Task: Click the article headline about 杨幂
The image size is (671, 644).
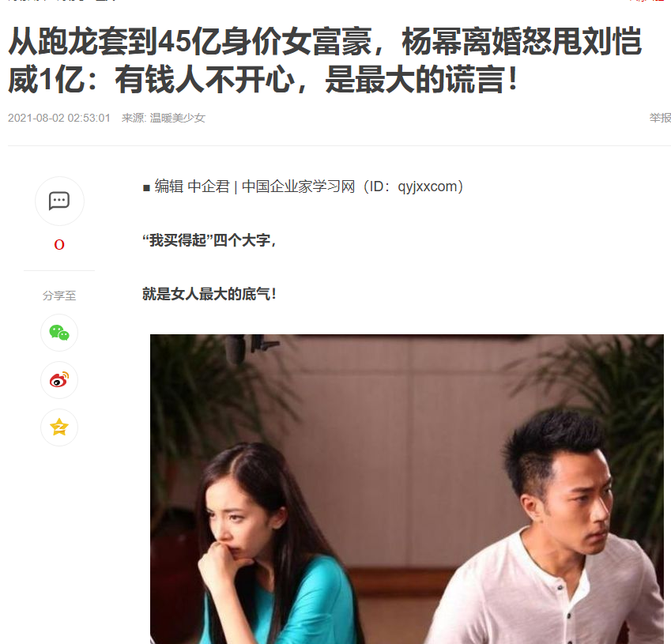Action: coord(326,60)
